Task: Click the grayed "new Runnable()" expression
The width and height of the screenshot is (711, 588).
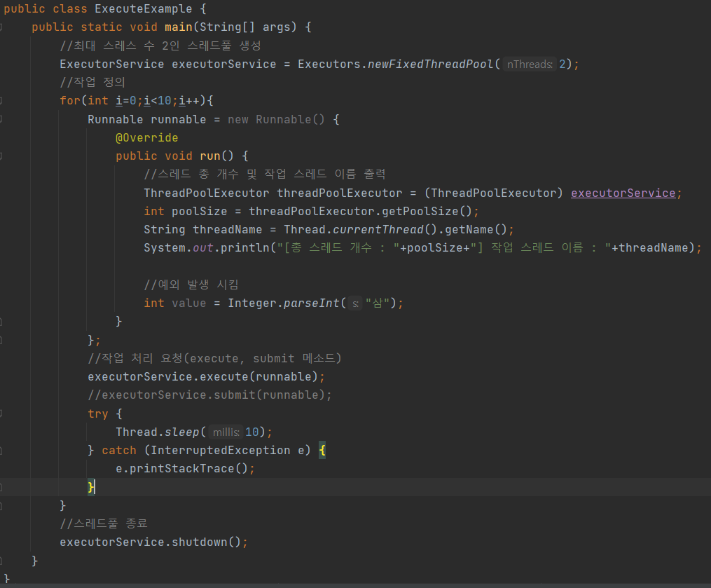Action: (276, 119)
